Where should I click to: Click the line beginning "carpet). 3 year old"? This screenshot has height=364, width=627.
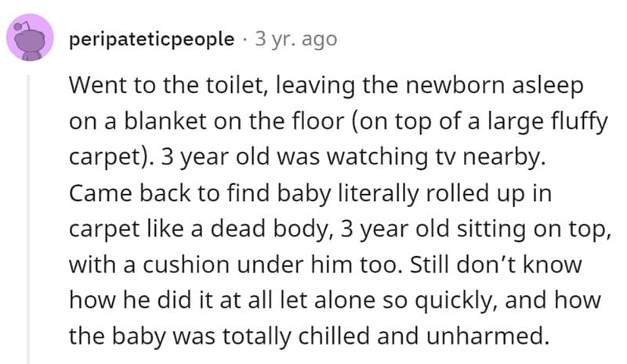[306, 158]
